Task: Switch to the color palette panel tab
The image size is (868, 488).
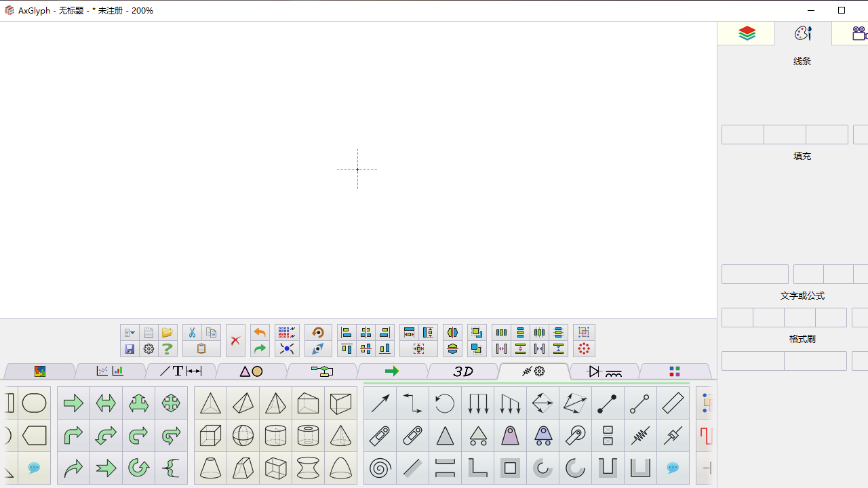Action: [803, 33]
